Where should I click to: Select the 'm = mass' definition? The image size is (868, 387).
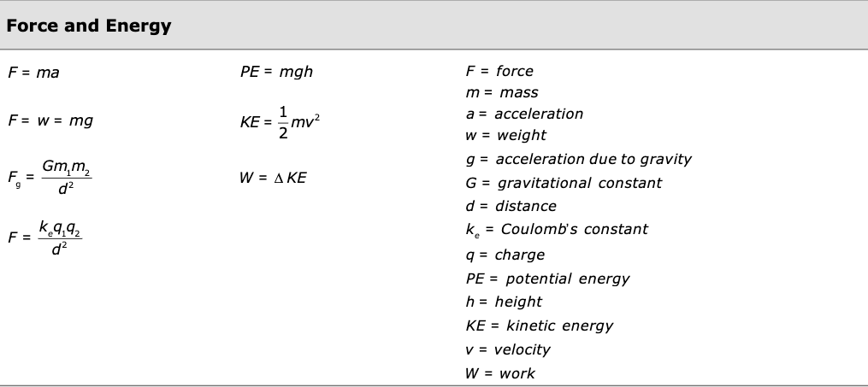click(501, 92)
